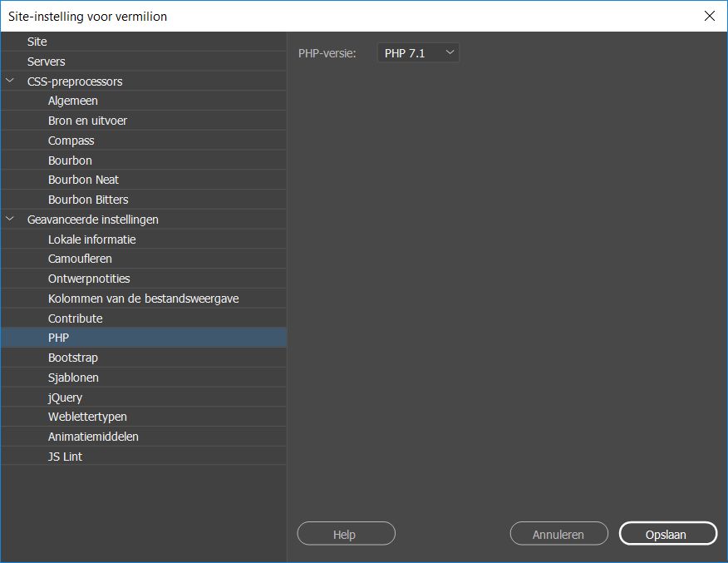Close the Site-instelling dialog
Viewport: 728px width, 563px height.
pos(710,16)
